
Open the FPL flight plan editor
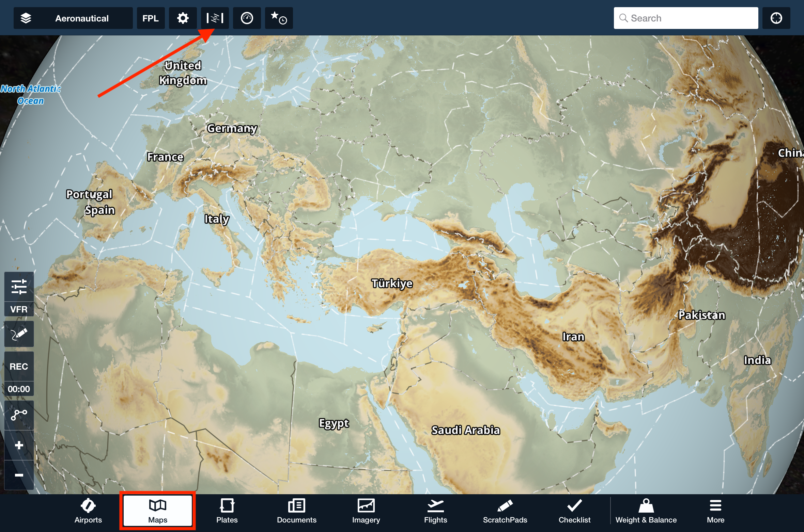tap(151, 18)
